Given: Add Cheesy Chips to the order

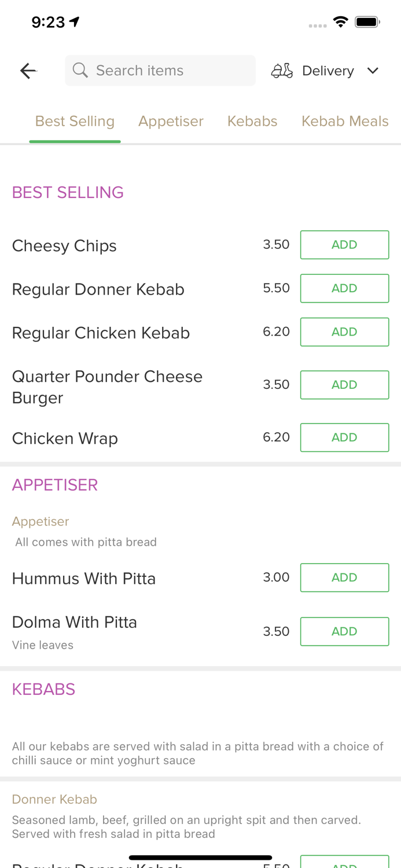Looking at the screenshot, I should [x=344, y=244].
